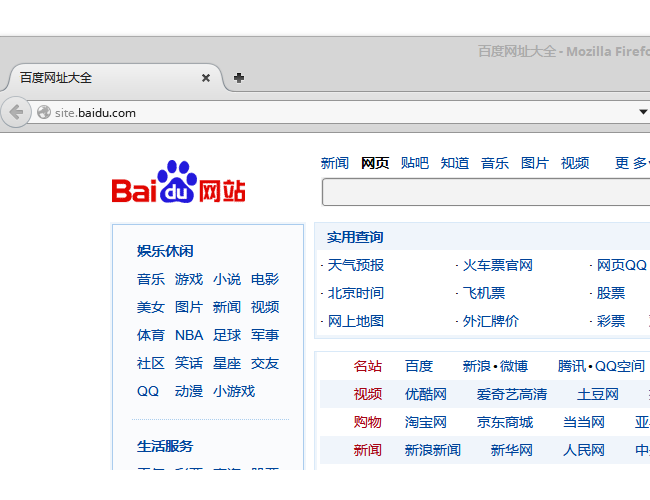Click the browser back arrow button
The height and width of the screenshot is (500, 650).
coord(16,112)
